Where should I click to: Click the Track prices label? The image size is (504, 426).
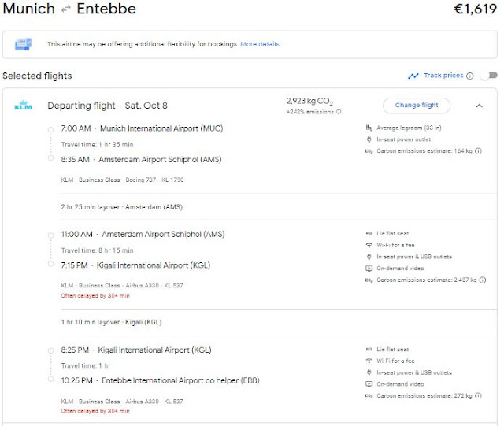pos(443,76)
